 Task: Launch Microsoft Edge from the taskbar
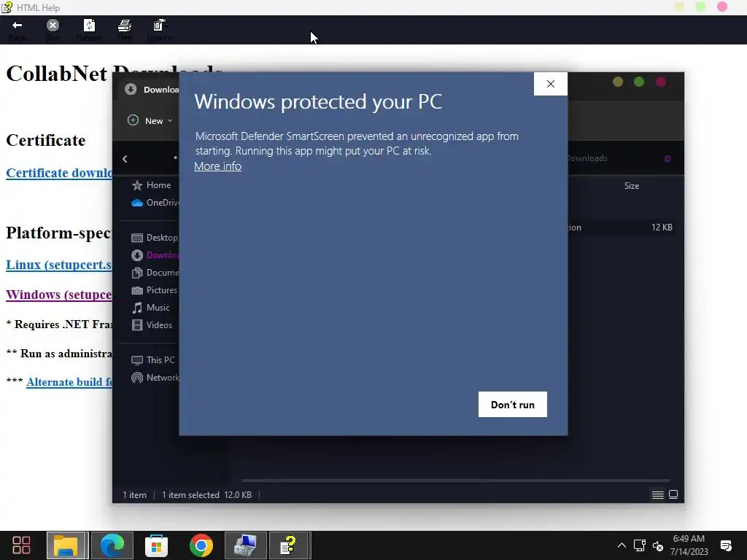pos(112,545)
